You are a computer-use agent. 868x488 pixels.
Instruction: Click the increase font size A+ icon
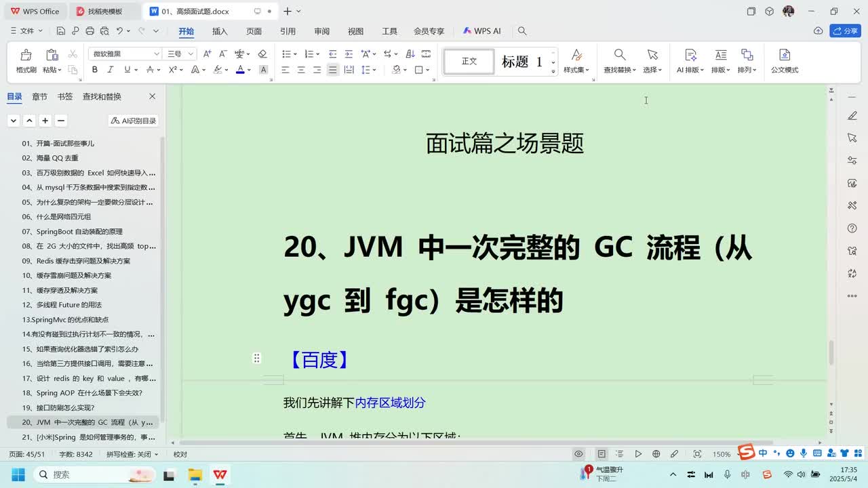(x=208, y=54)
